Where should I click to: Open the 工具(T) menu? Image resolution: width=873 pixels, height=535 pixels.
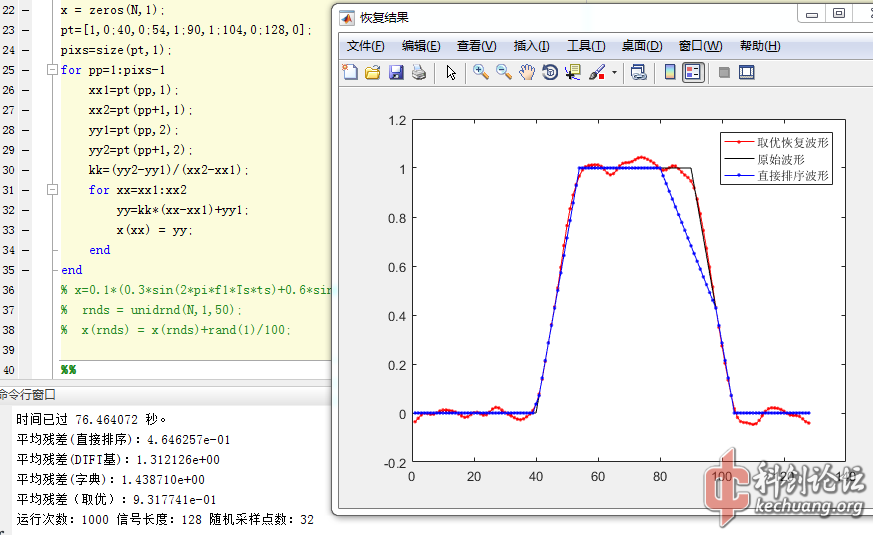click(586, 46)
